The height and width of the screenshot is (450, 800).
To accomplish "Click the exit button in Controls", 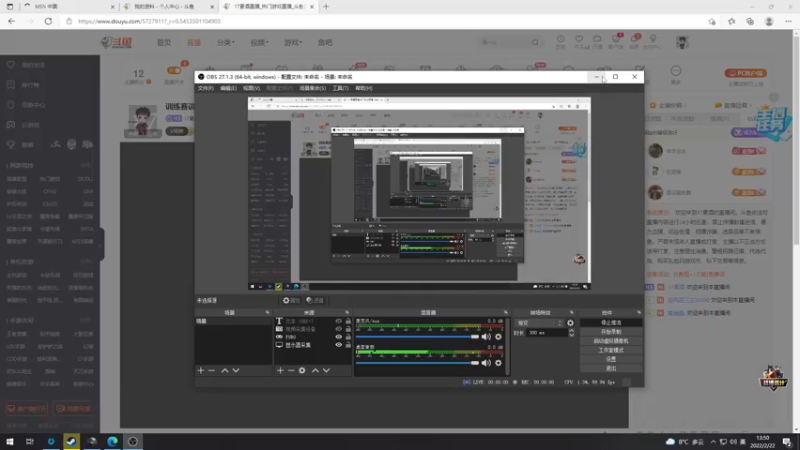I will pyautogui.click(x=611, y=368).
